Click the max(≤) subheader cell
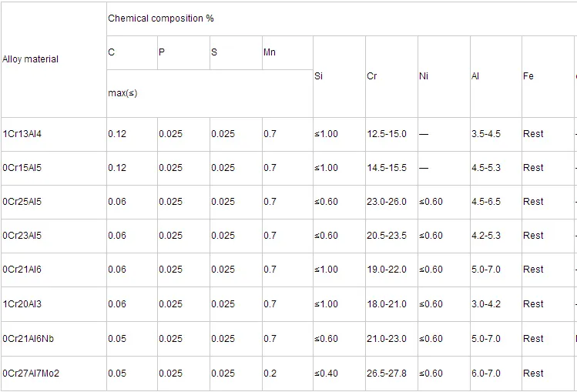The image size is (577, 392). pos(122,93)
